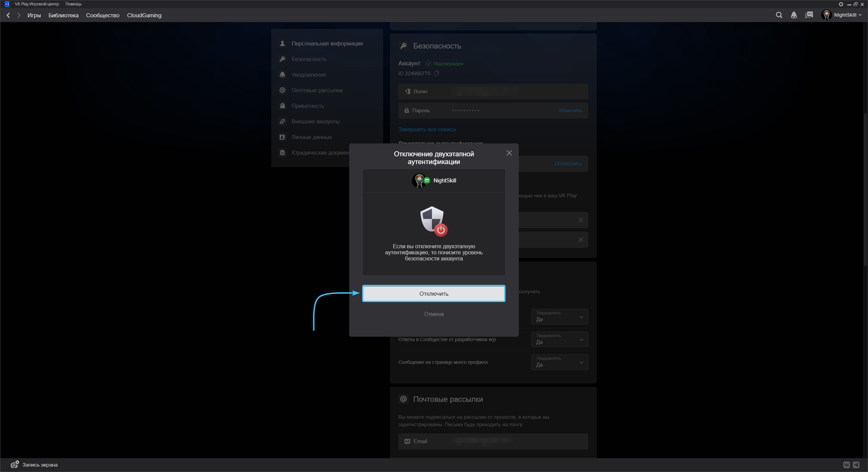Click Отключить link in security panel
This screenshot has height=472, width=868.
[568, 163]
